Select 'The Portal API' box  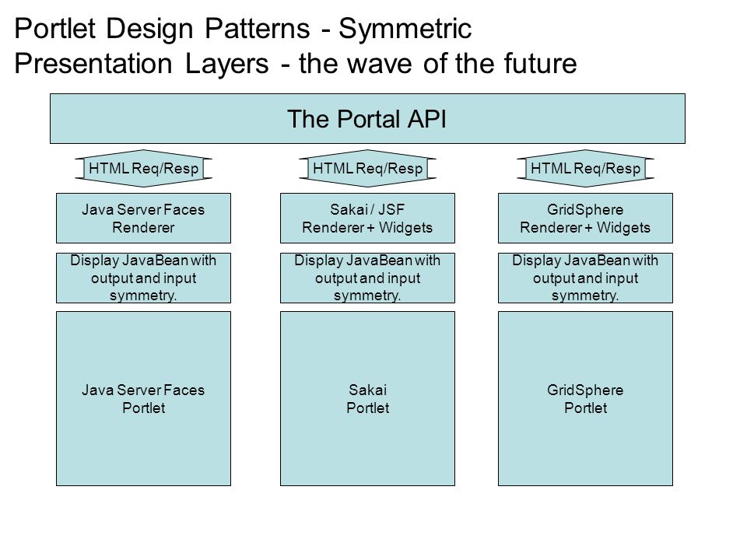click(x=367, y=118)
